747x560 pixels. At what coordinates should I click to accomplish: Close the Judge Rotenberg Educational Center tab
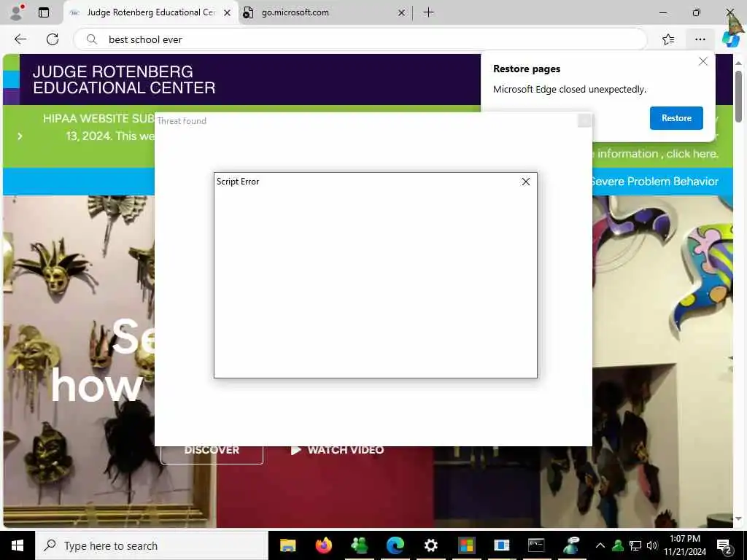click(x=228, y=13)
